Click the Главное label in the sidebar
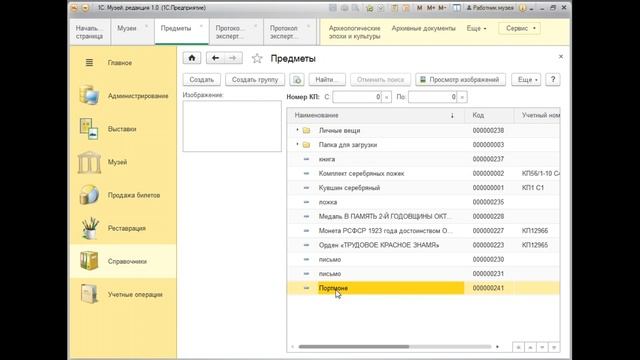The image size is (640, 360). coord(120,62)
